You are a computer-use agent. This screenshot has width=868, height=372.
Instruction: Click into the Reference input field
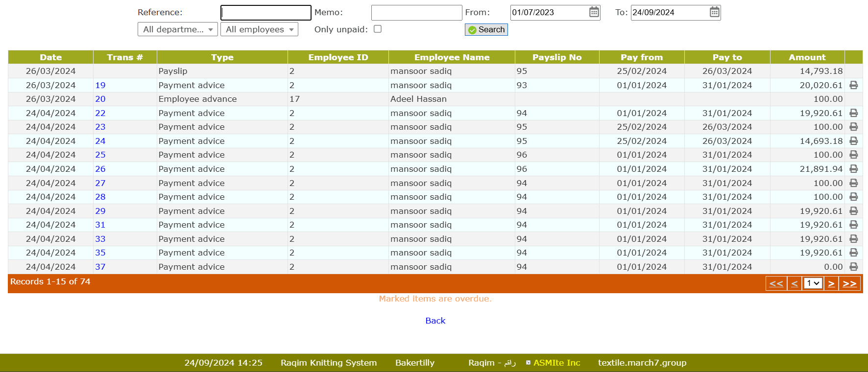pos(265,13)
